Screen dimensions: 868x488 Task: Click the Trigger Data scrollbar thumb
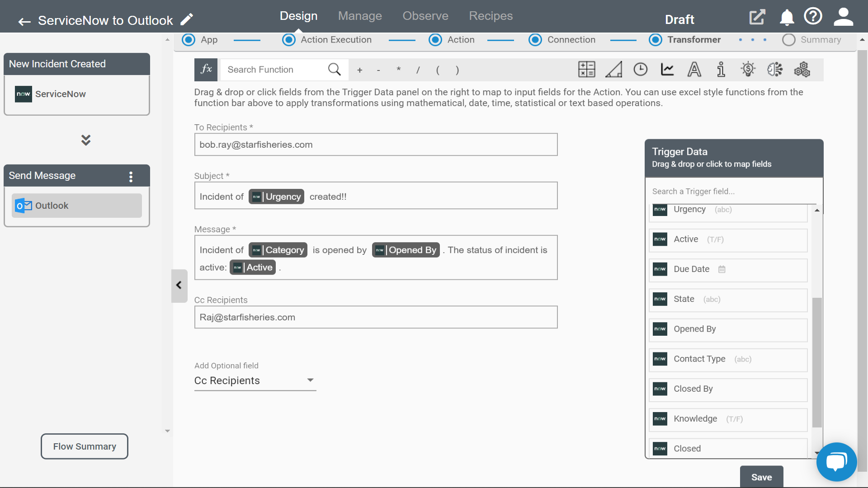[817, 362]
